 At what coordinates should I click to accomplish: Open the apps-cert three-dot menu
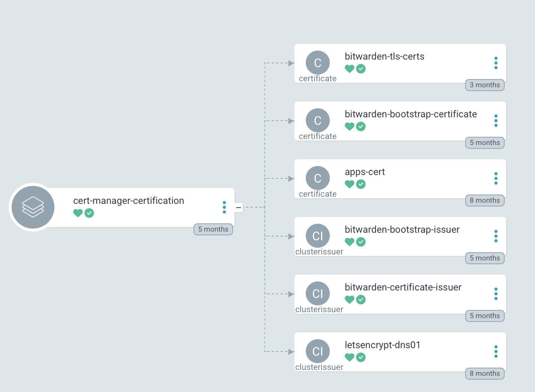pyautogui.click(x=496, y=178)
